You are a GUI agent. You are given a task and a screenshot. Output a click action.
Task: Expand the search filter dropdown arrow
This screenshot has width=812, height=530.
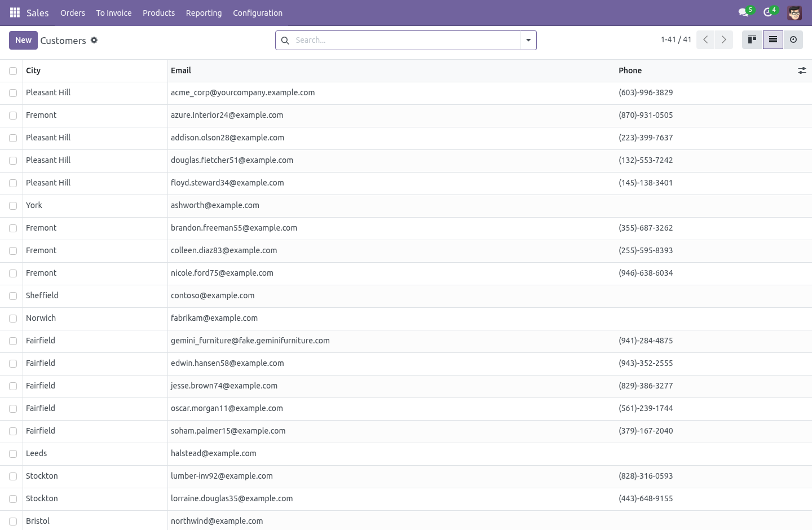pyautogui.click(x=528, y=40)
